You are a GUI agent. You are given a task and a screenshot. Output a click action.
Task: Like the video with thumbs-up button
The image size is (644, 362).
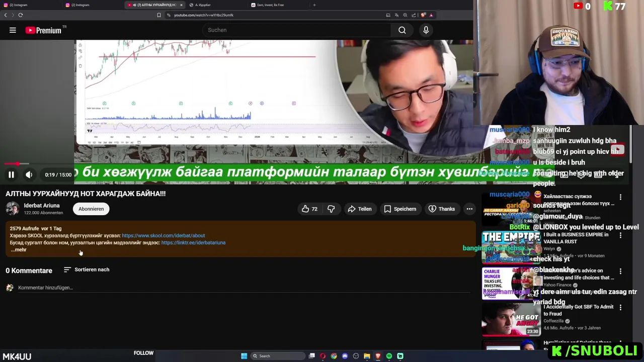click(309, 209)
